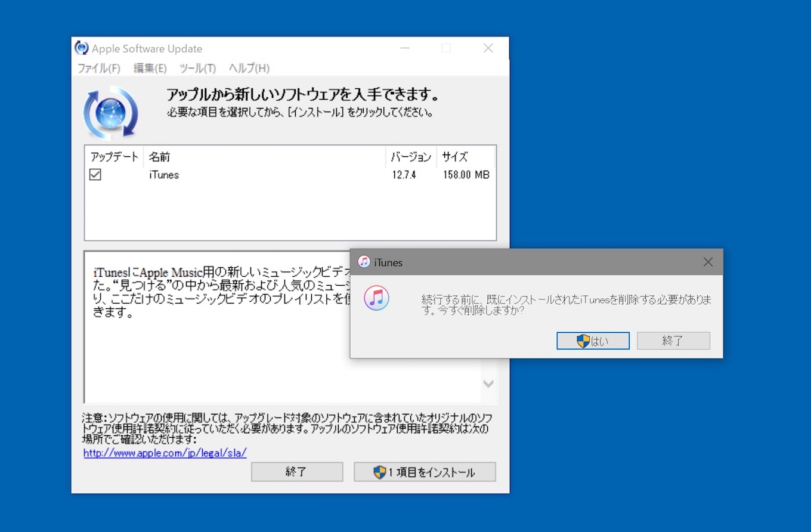
Task: Click the 終了 button in the iTunes dialog
Action: [673, 341]
